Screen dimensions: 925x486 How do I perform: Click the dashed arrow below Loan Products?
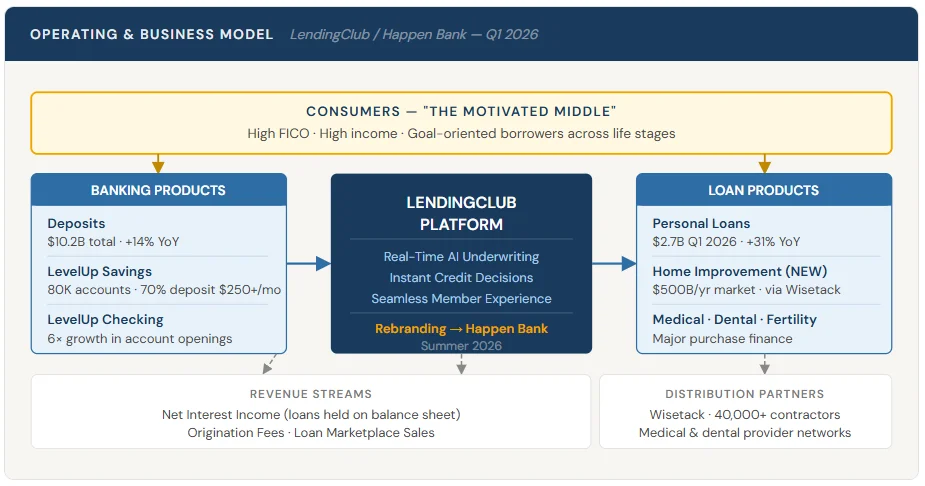pos(764,364)
